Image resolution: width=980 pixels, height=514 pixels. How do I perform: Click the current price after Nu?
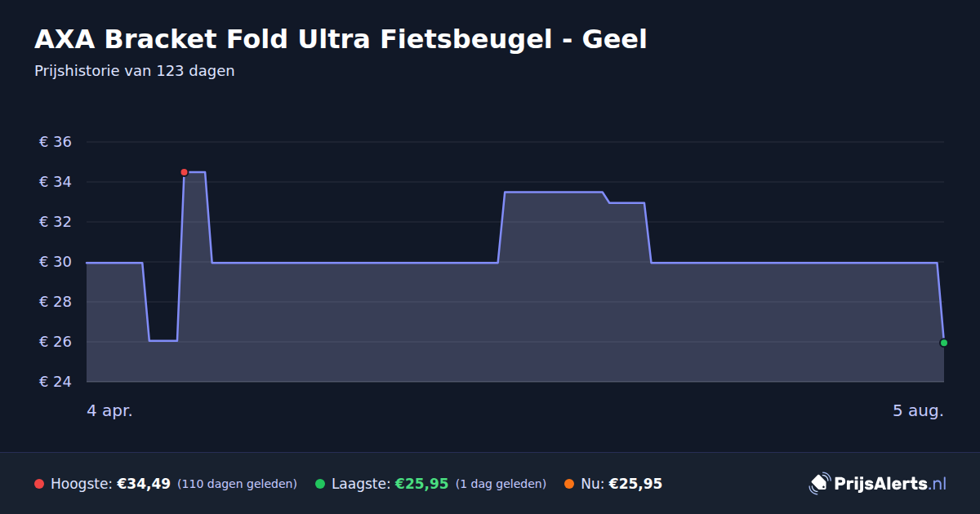coord(635,484)
